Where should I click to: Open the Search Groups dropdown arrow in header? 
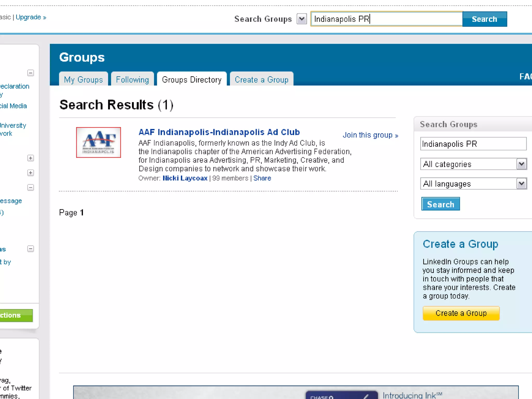click(x=302, y=19)
